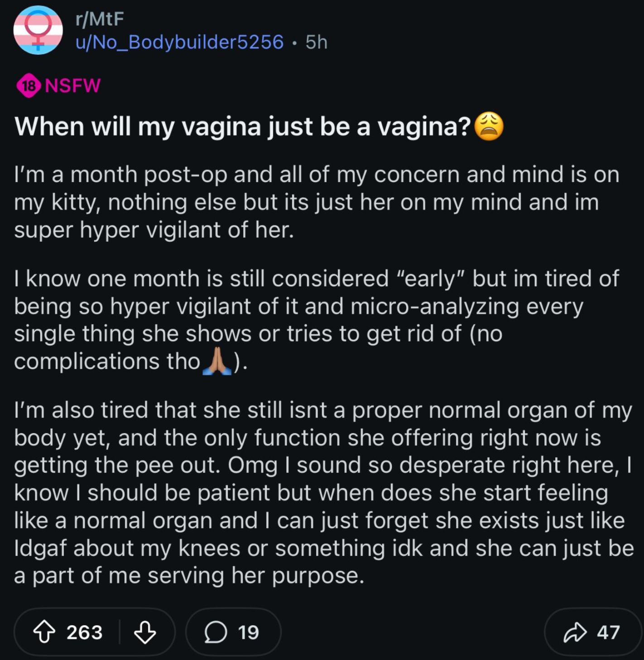Open comments via the speech bubble icon
644x660 pixels.
[x=216, y=631]
